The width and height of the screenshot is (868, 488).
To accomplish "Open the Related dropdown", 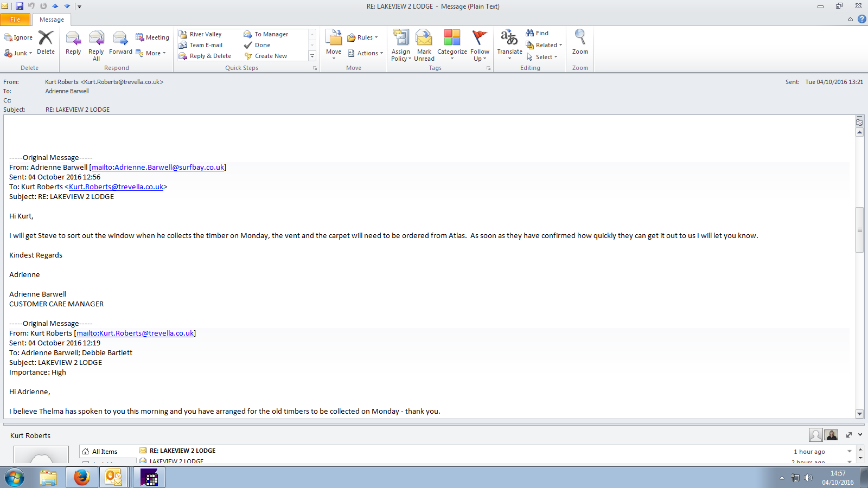I will click(544, 45).
